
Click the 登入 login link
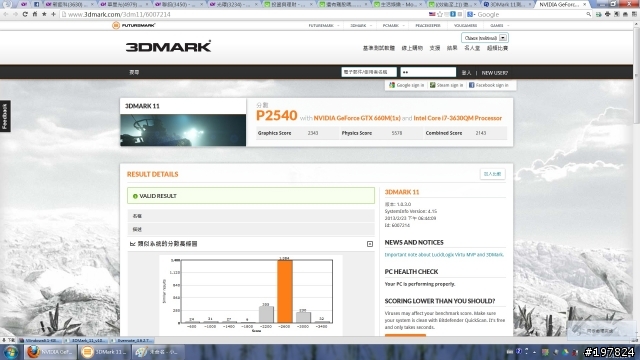(x=466, y=73)
